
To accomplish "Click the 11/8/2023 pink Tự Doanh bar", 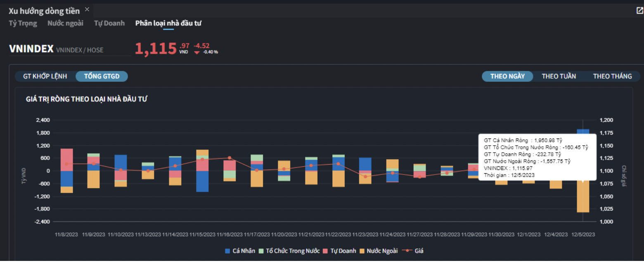I will (x=66, y=159).
